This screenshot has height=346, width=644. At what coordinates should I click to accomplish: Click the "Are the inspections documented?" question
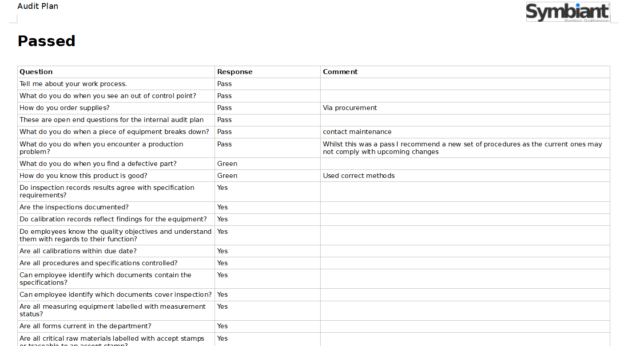click(74, 207)
